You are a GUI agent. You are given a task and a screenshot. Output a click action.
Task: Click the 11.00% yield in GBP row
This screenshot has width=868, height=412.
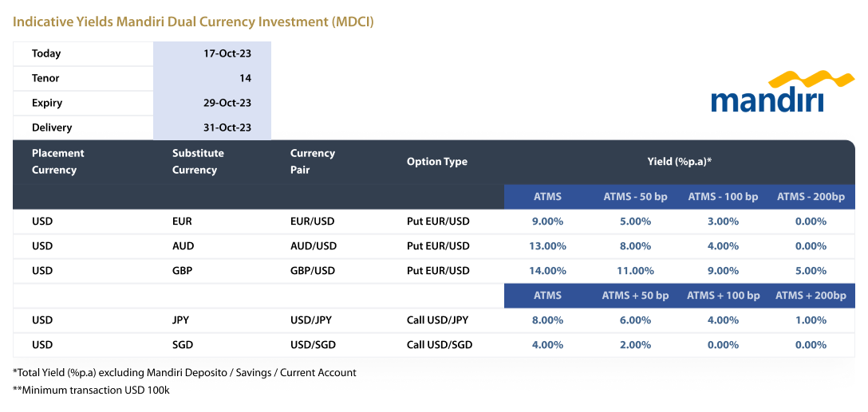[636, 271]
